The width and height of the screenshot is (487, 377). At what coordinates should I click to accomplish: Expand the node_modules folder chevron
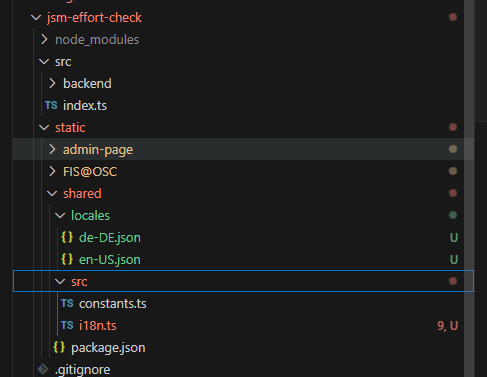coord(44,40)
